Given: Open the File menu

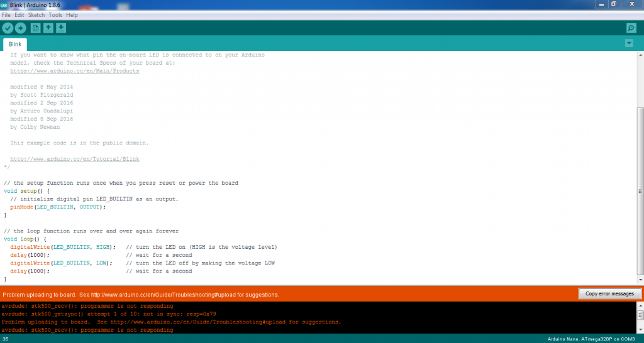Looking at the screenshot, I should pos(6,15).
